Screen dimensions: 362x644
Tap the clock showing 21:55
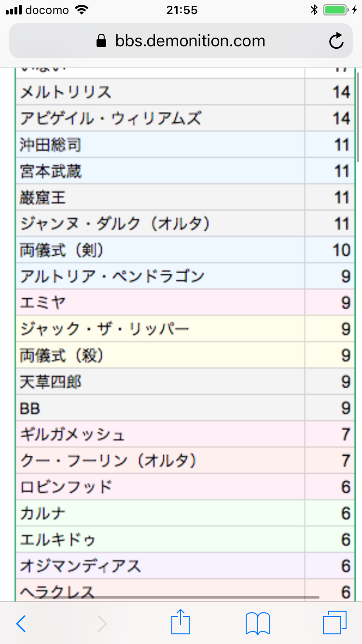tap(181, 10)
